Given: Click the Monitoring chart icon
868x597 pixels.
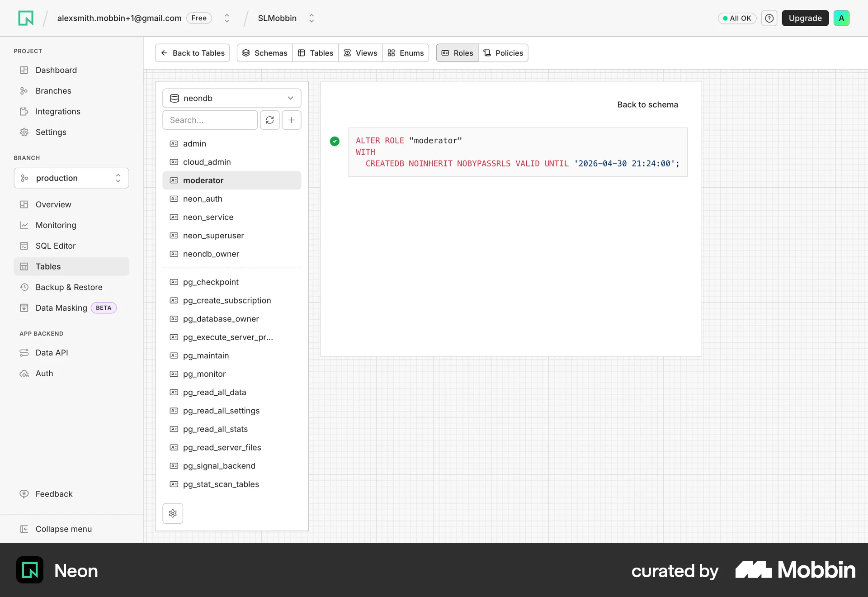Looking at the screenshot, I should tap(24, 225).
